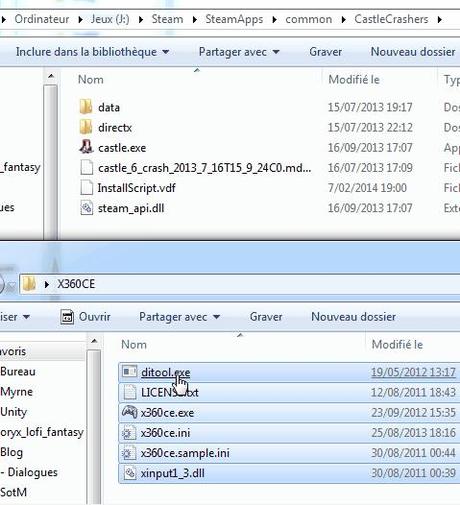Select the castle_6_crash dump file icon
The height and width of the screenshot is (505, 460).
(x=87, y=167)
